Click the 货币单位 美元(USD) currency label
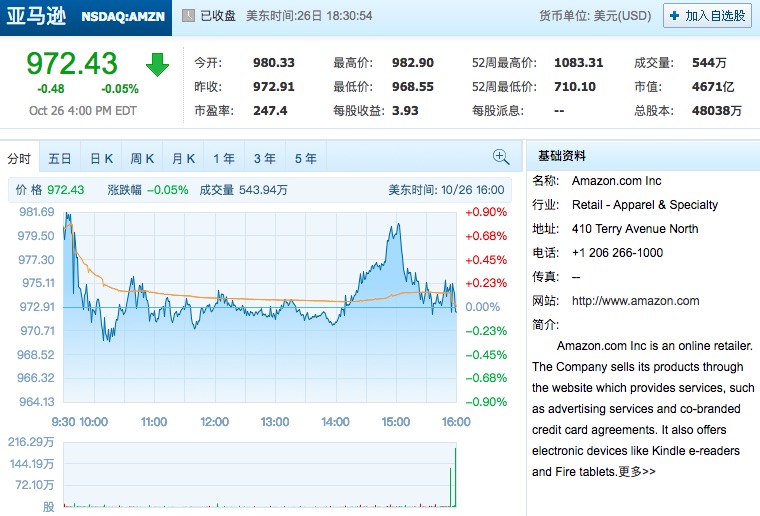 pyautogui.click(x=594, y=16)
